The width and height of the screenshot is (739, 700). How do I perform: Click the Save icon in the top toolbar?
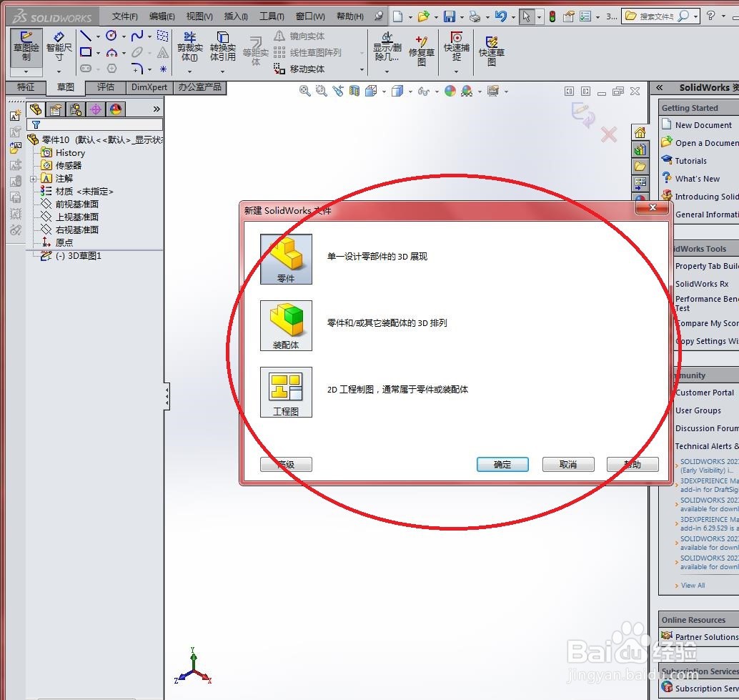[x=449, y=17]
